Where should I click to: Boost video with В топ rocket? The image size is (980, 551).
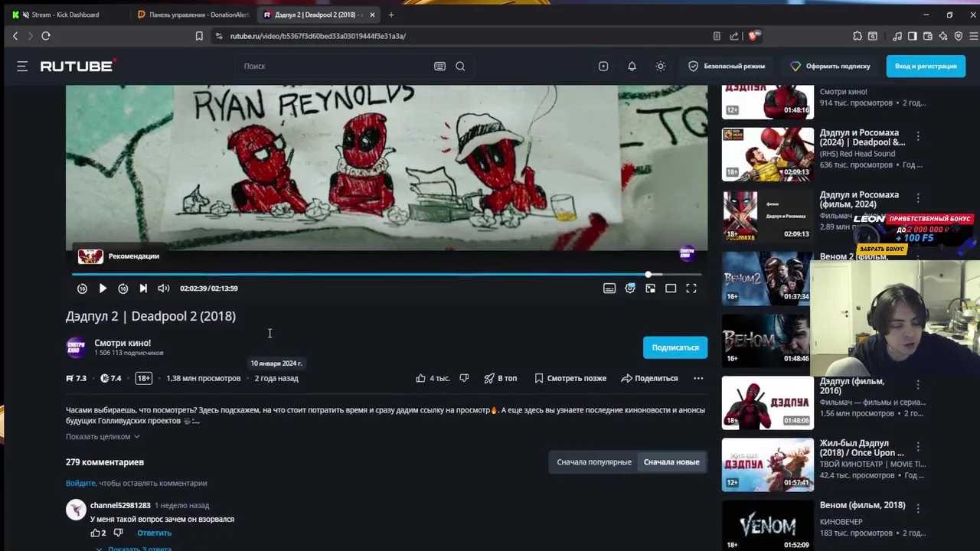pos(501,378)
